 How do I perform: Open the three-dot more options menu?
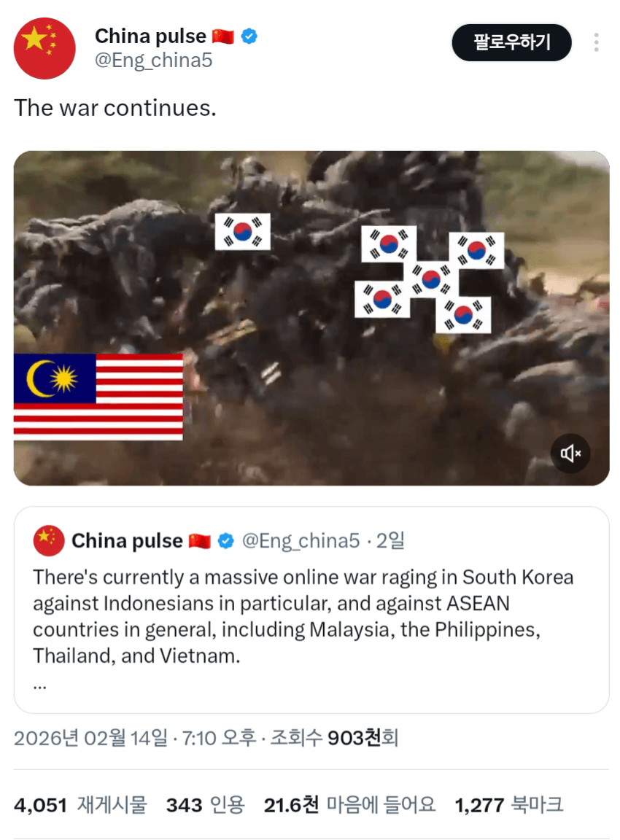tap(596, 42)
